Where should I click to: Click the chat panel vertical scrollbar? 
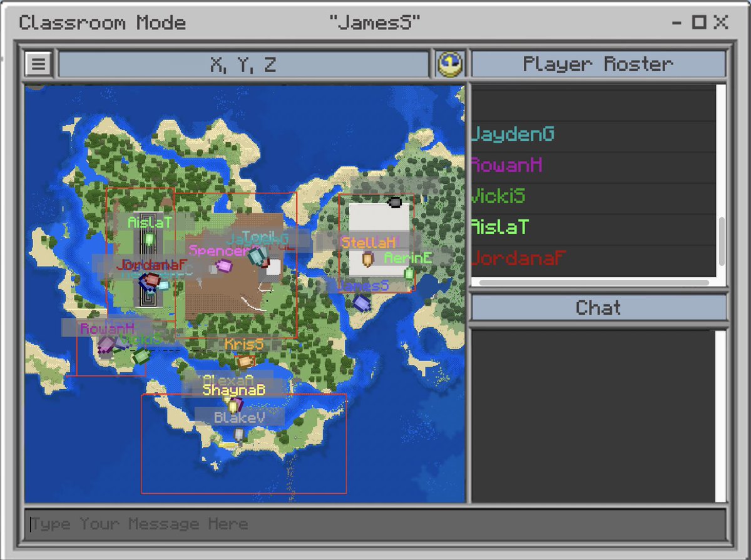[721, 415]
